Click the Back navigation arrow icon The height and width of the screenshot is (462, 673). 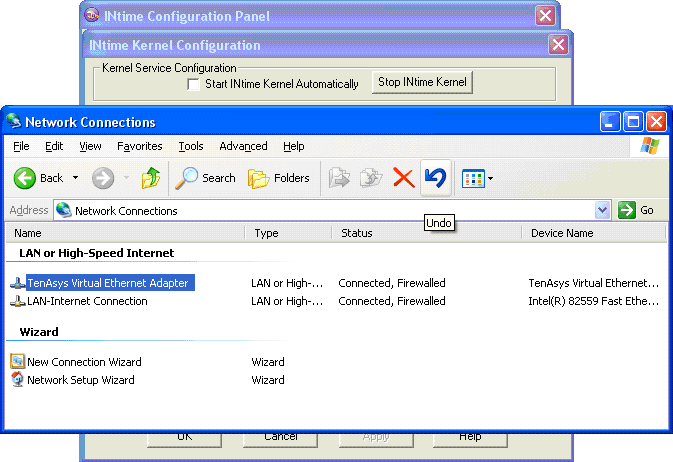click(x=26, y=178)
